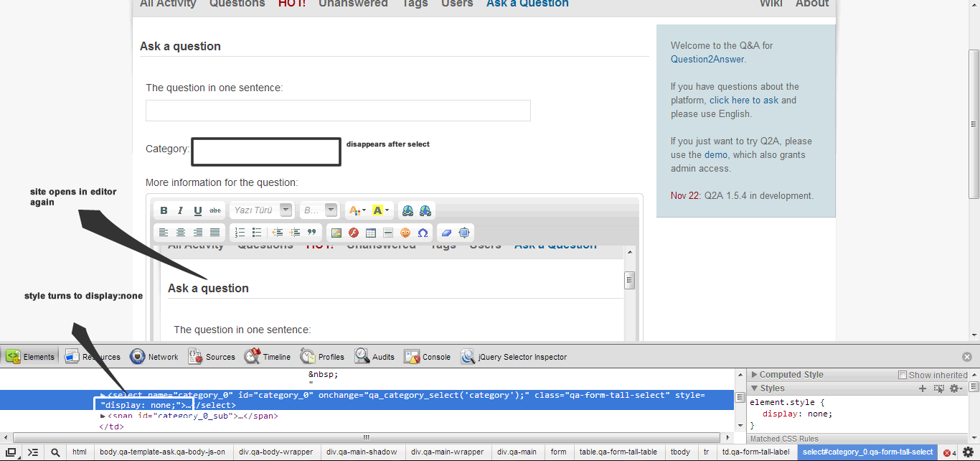
Task: Insert a smiley in the editor
Action: pyautogui.click(x=405, y=233)
